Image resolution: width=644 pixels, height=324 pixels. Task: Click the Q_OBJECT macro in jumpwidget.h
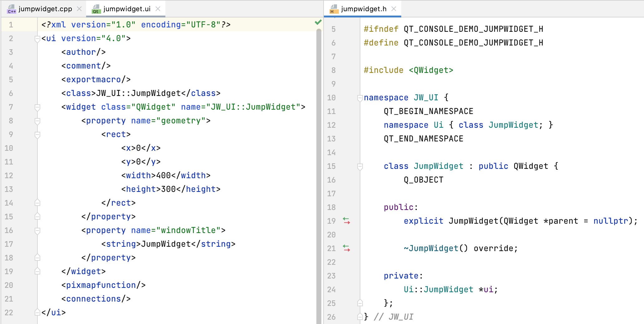(x=423, y=180)
